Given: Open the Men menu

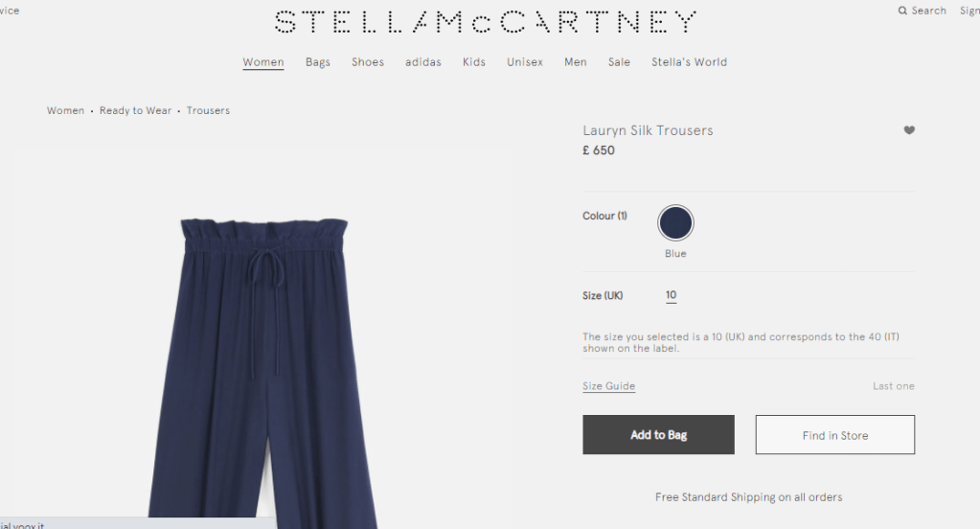Looking at the screenshot, I should coord(576,62).
